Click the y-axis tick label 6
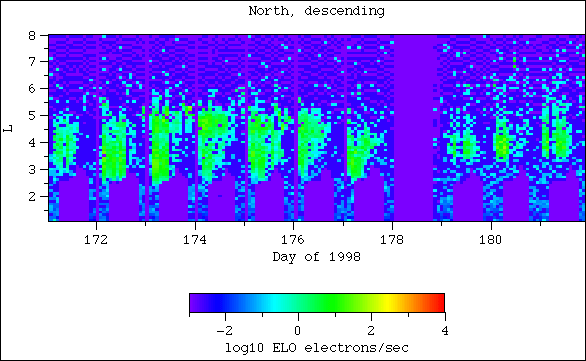586x361 pixels. pos(32,88)
